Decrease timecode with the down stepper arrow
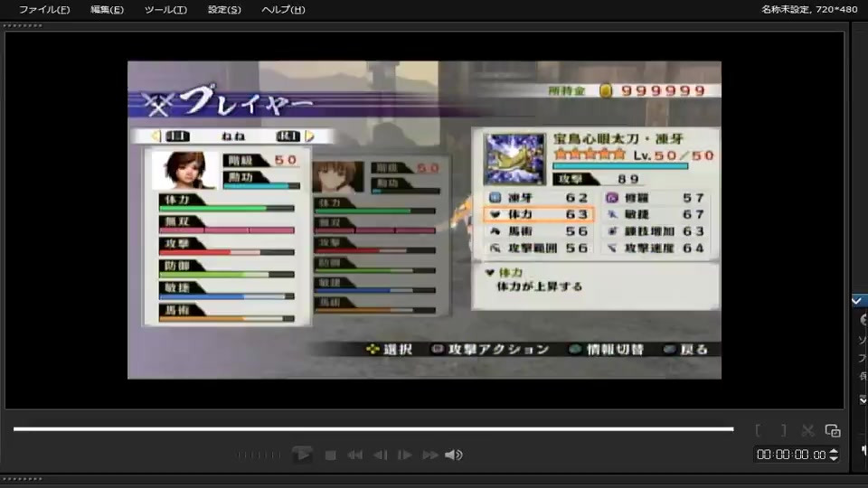This screenshot has height=488, width=868. click(834, 459)
